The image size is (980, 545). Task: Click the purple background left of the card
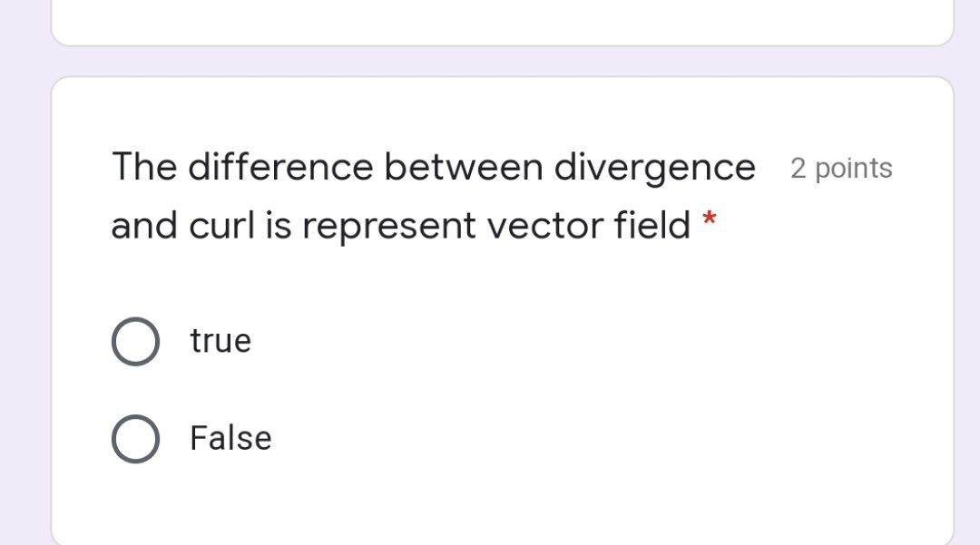(24, 272)
